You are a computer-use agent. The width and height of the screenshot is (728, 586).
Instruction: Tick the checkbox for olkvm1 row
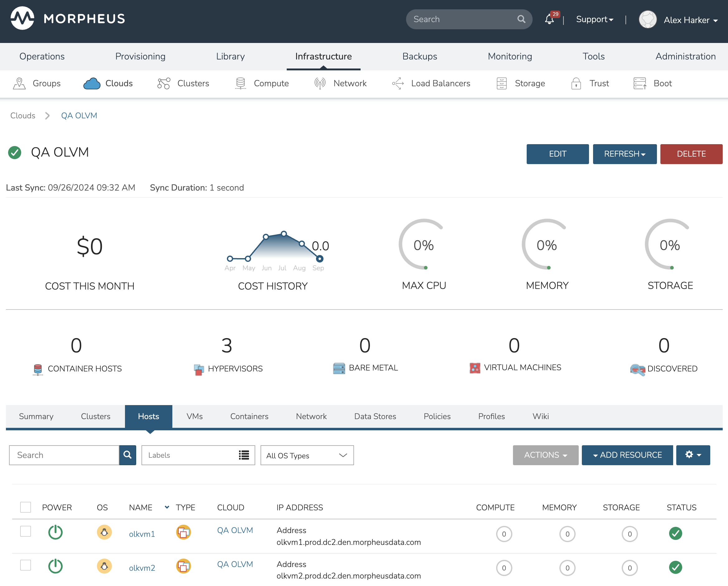point(25,531)
